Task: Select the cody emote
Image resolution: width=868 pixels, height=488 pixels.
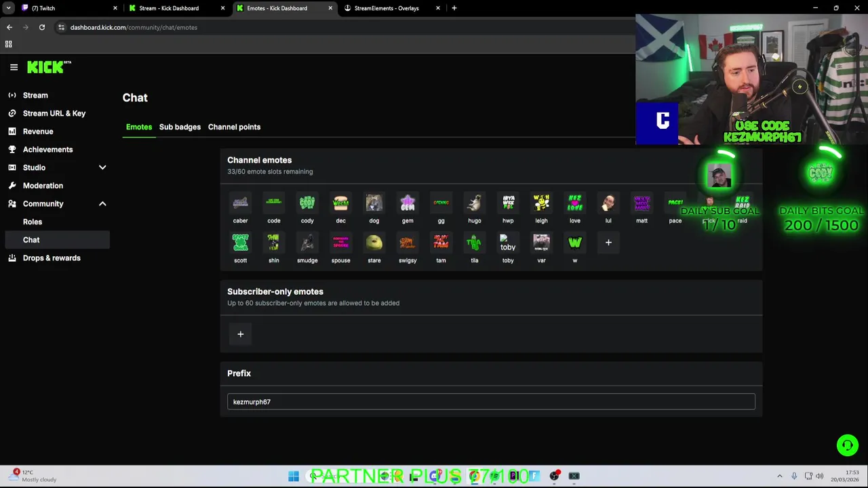Action: [x=307, y=203]
